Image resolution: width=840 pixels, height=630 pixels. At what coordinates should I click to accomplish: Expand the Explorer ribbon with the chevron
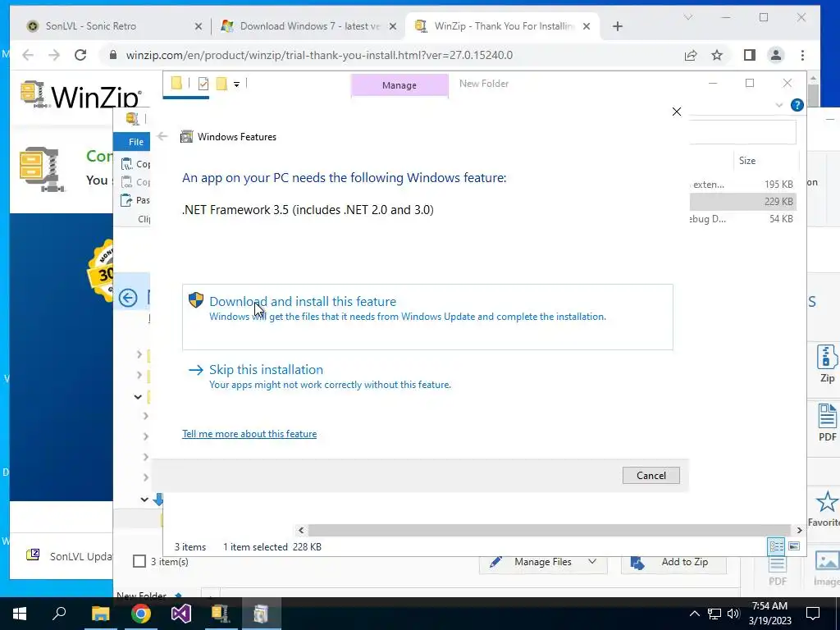[x=779, y=105]
